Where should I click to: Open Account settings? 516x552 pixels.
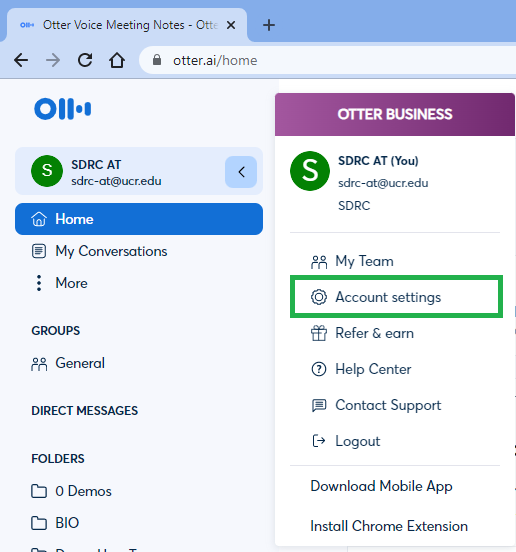396,297
